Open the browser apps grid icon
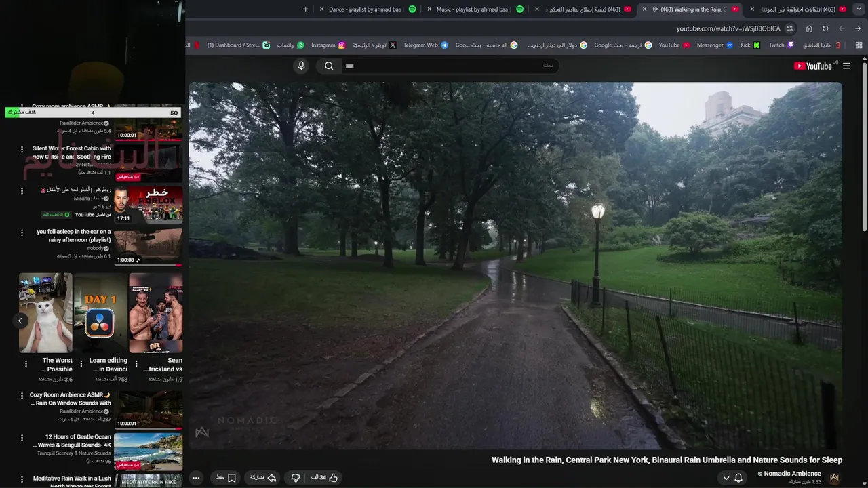The image size is (868, 488). click(x=859, y=45)
